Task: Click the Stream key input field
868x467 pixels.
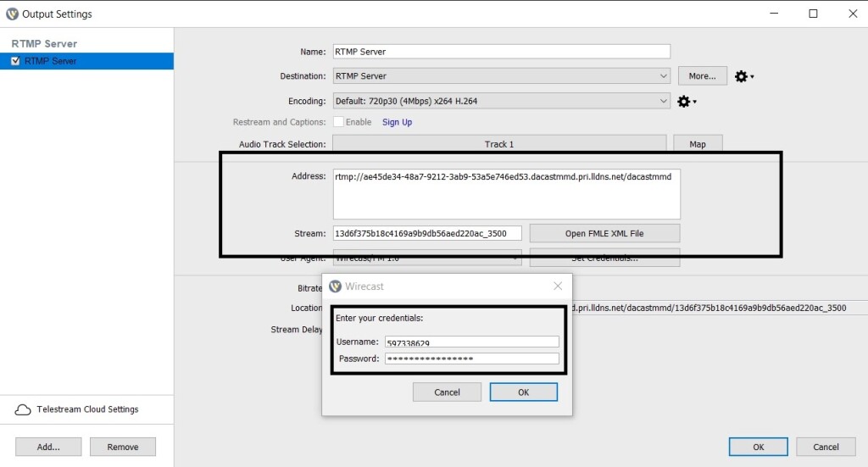Action: pyautogui.click(x=427, y=234)
